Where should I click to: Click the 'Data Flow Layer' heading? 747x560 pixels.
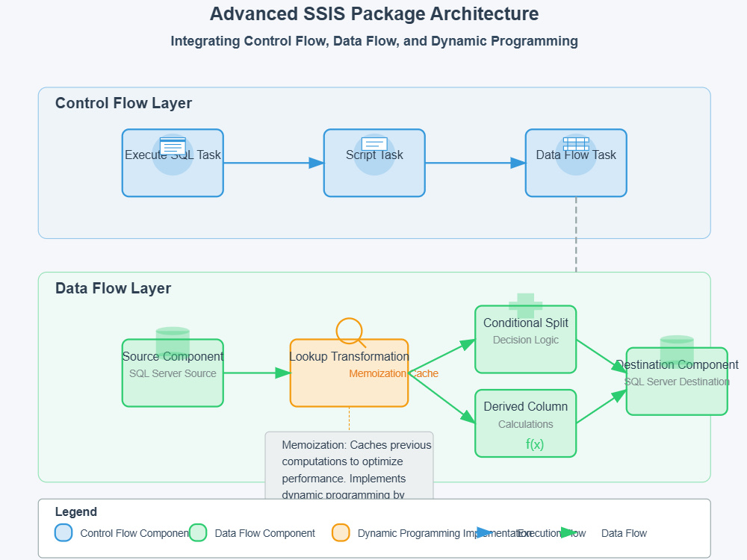(x=113, y=288)
